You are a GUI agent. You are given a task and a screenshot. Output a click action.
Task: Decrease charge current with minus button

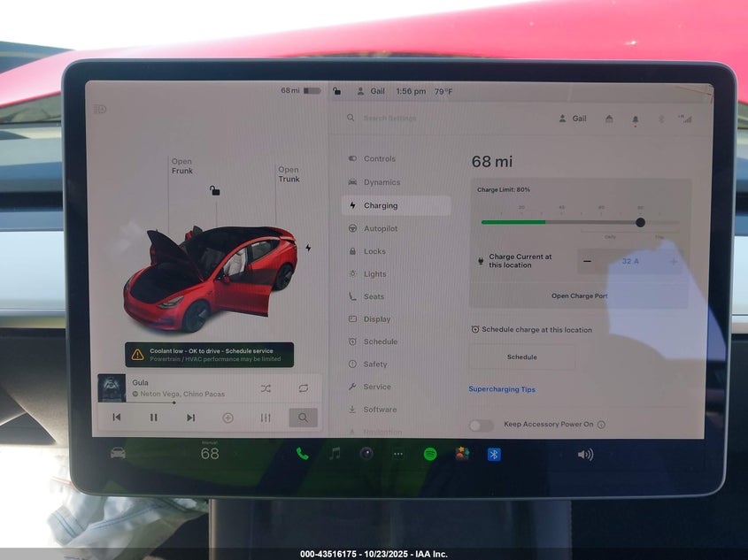[587, 262]
